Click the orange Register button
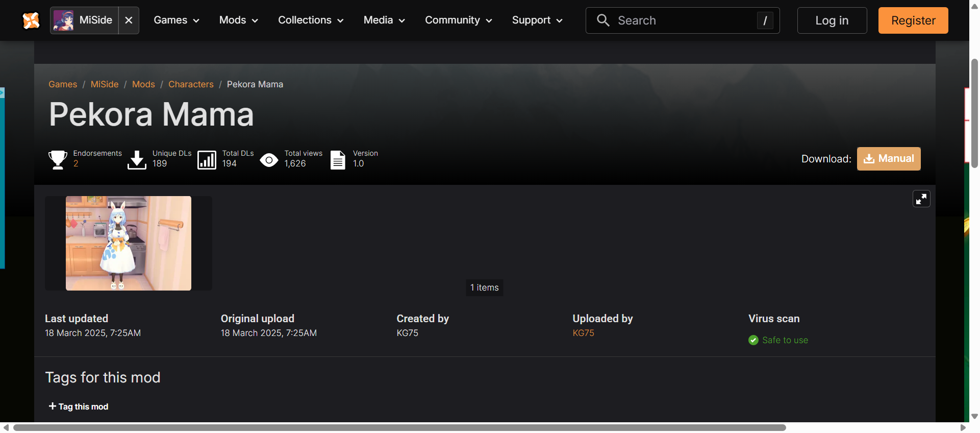The width and height of the screenshot is (980, 433). point(913,20)
